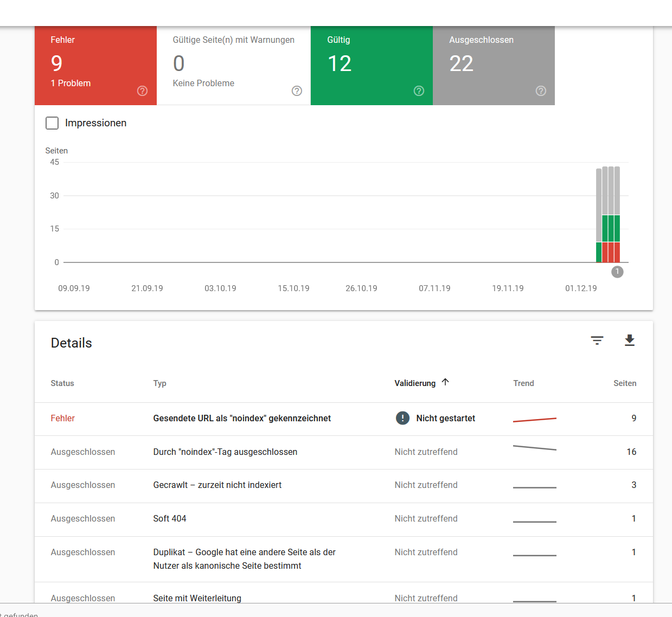The image size is (672, 617).
Task: Click the red Fehler status label in table
Action: coord(62,418)
